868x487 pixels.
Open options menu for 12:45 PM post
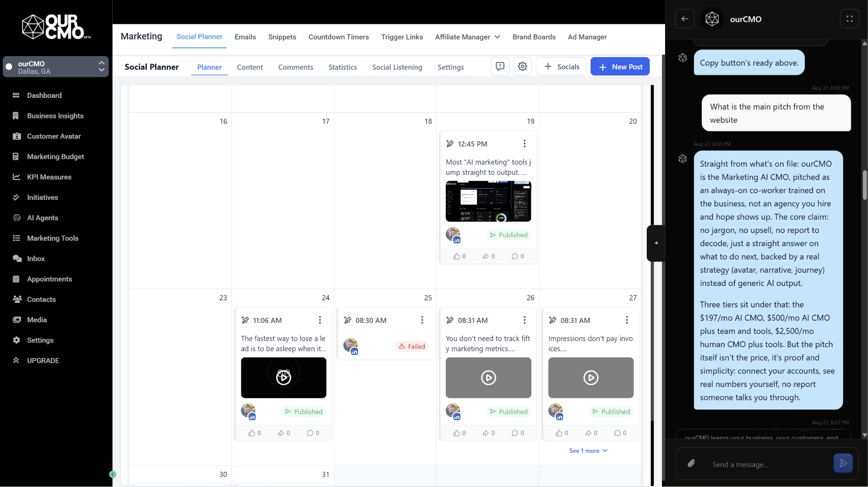tap(524, 144)
